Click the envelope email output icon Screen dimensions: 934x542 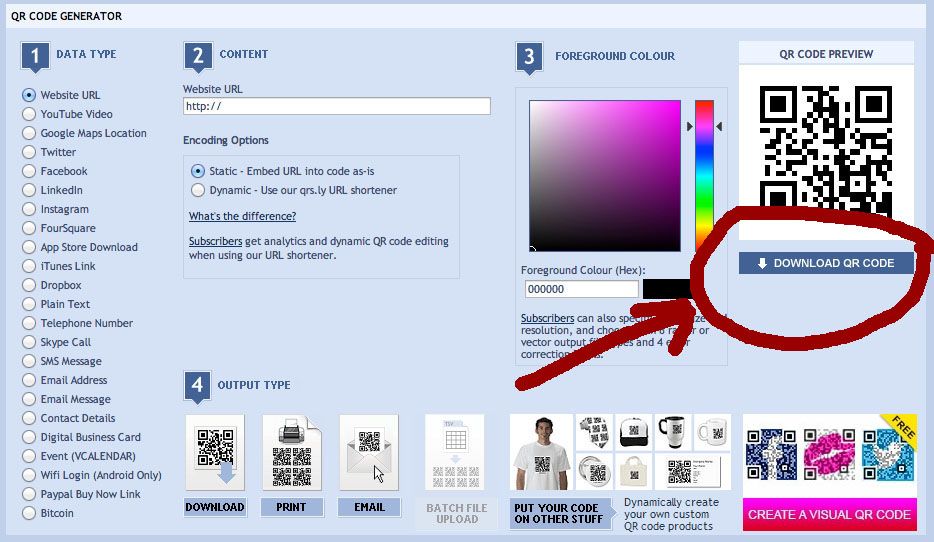(369, 453)
